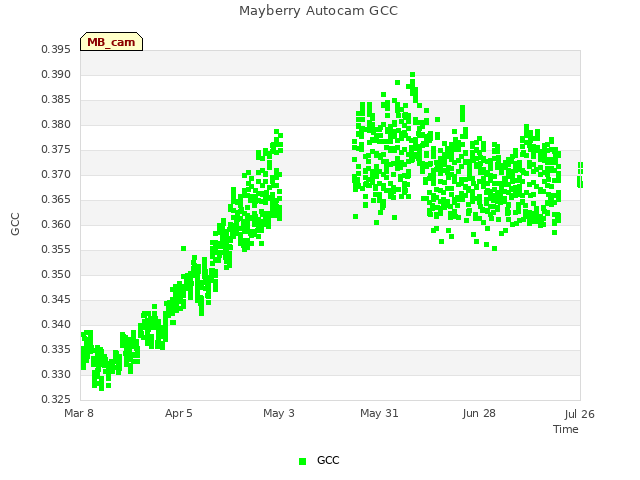This screenshot has width=640, height=480.
Task: Click the 0.360 y-axis value
Action: [56, 224]
